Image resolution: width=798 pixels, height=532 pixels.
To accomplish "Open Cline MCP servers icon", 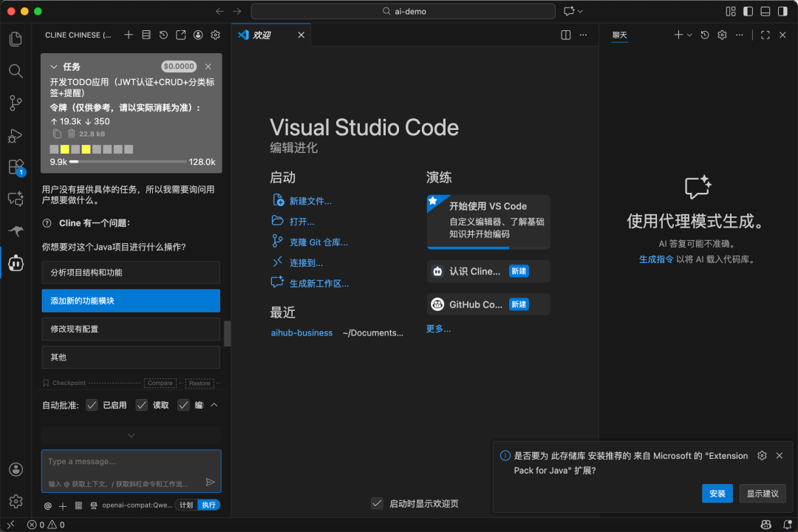I will (146, 35).
